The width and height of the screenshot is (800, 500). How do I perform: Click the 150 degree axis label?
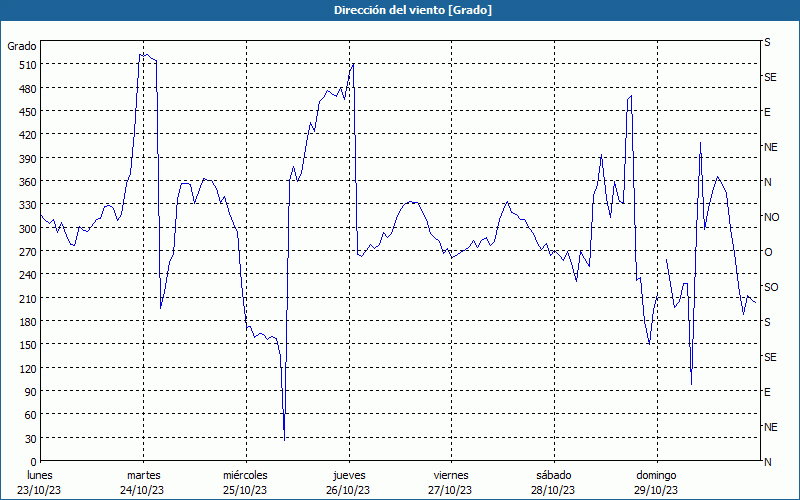[27, 345]
